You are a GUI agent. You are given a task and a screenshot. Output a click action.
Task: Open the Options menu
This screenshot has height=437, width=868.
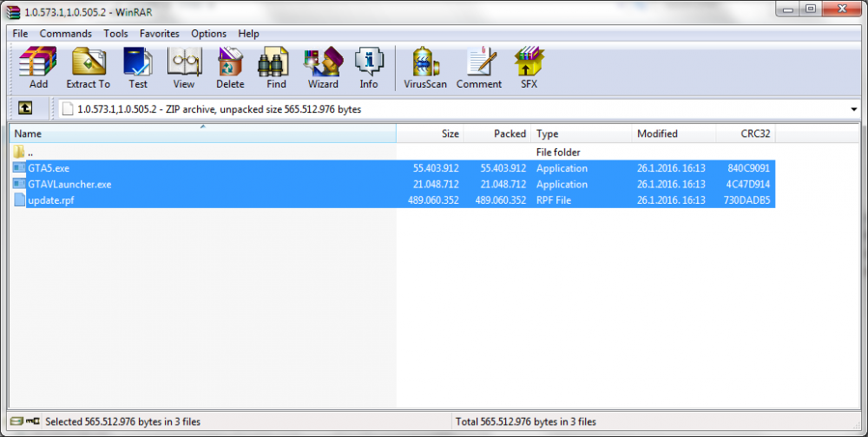208,34
